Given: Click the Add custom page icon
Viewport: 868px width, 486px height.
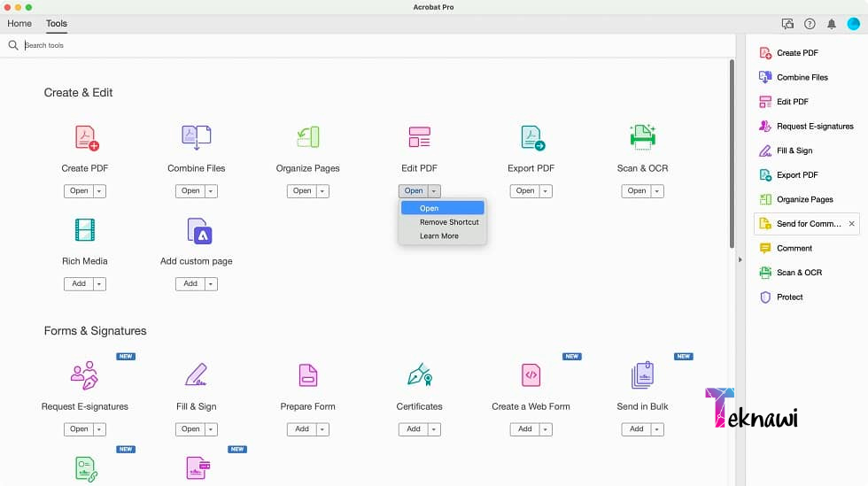Looking at the screenshot, I should [199, 231].
